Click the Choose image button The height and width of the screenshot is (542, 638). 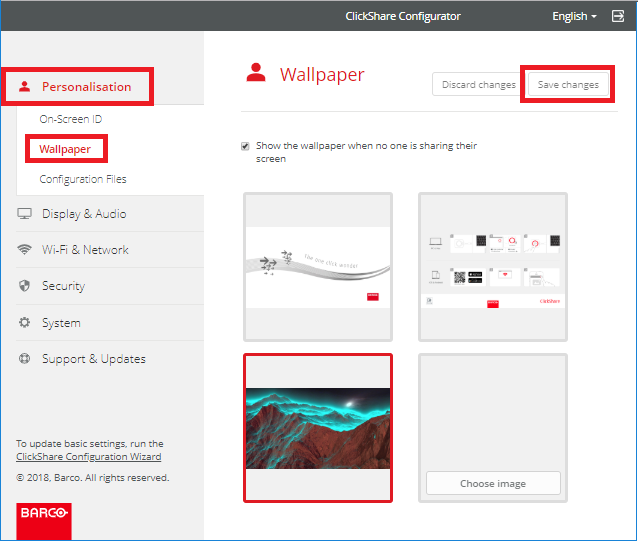click(493, 483)
